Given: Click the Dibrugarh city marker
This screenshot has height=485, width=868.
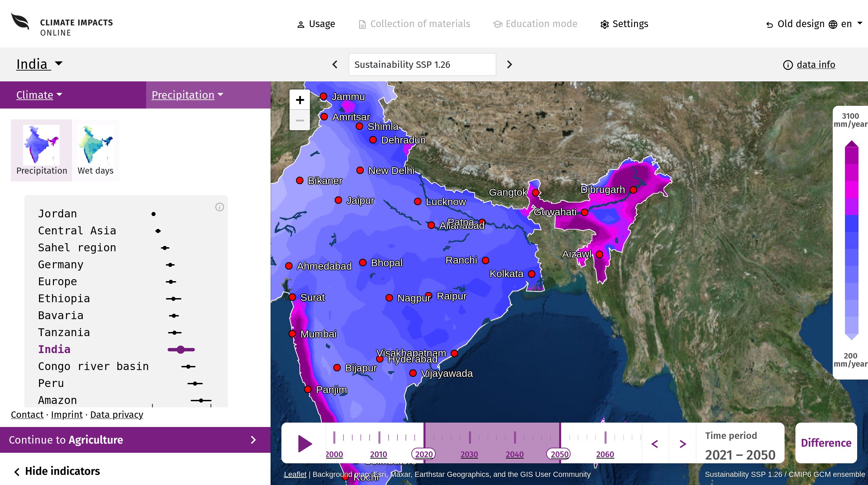Looking at the screenshot, I should click(x=633, y=190).
